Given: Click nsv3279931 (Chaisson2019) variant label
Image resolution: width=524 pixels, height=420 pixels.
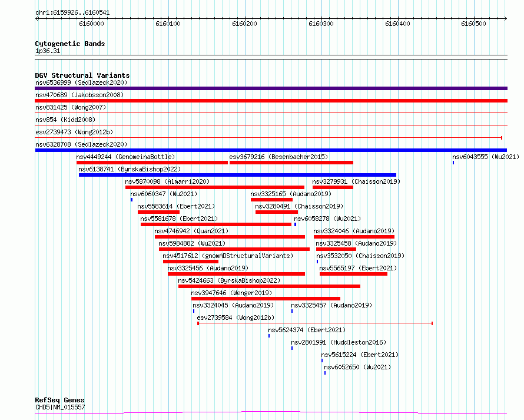Looking at the screenshot, I should tap(356, 181).
